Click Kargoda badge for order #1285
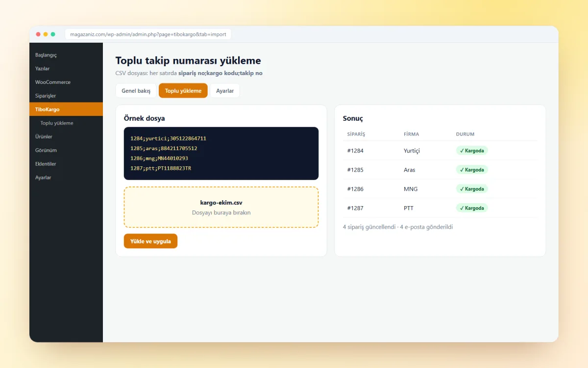 coord(472,170)
